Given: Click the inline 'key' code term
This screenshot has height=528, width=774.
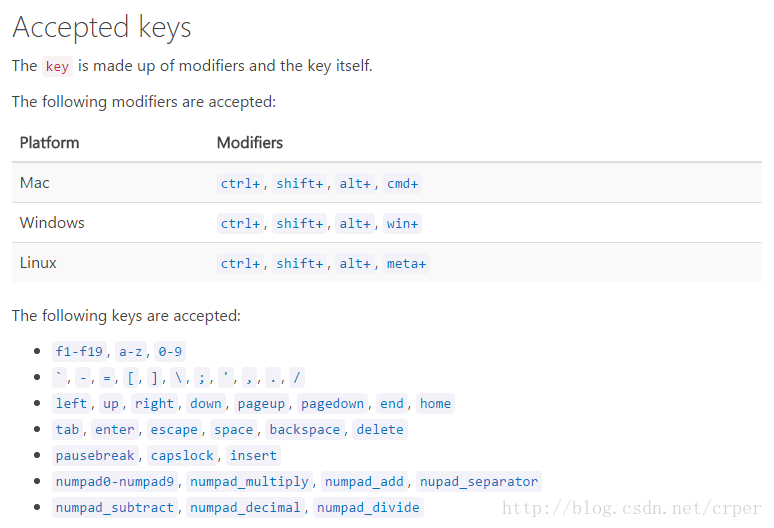Looking at the screenshot, I should tap(58, 67).
